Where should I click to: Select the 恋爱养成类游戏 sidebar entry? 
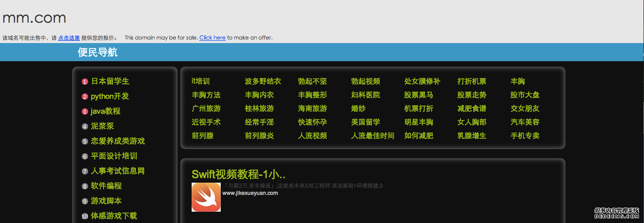pos(118,141)
